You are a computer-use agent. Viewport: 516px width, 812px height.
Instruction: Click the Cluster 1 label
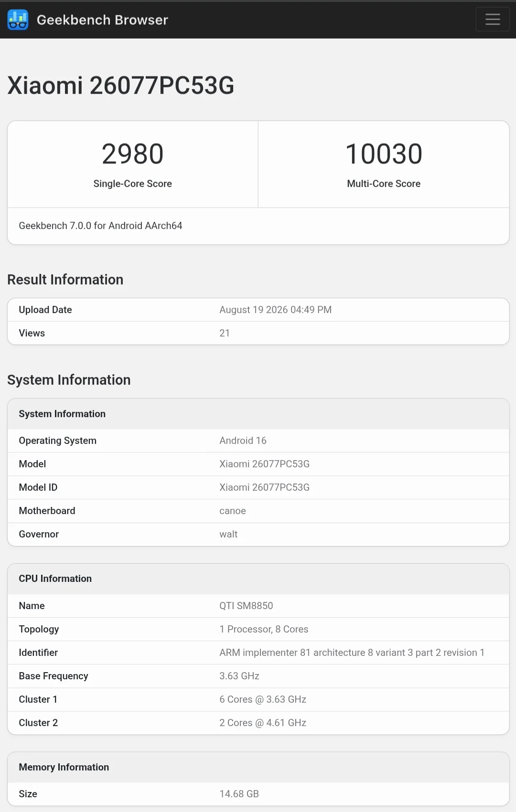click(x=38, y=699)
